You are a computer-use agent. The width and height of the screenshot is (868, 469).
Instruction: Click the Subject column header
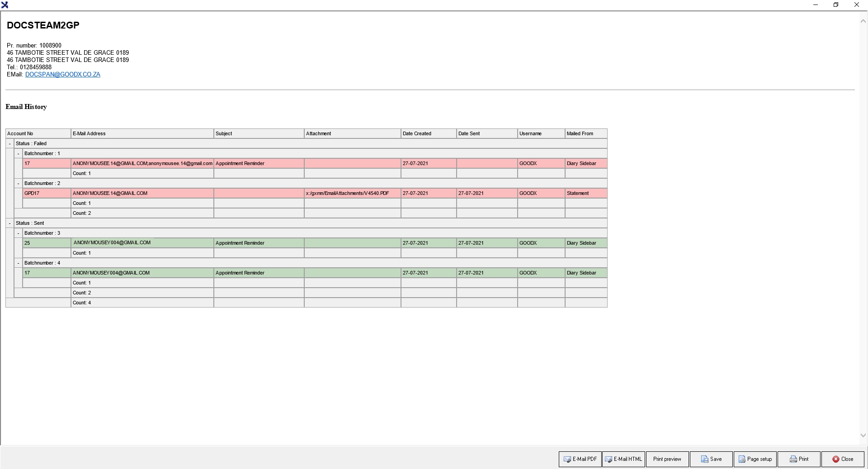(259, 133)
